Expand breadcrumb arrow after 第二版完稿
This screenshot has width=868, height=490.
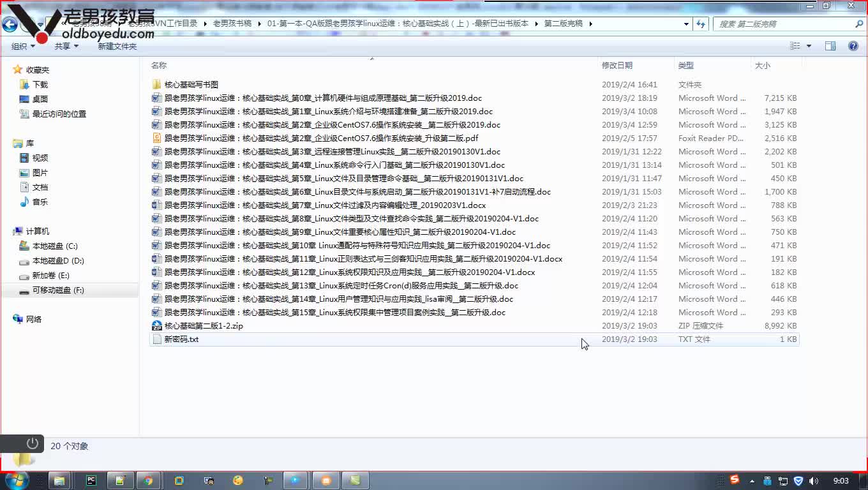coord(591,24)
